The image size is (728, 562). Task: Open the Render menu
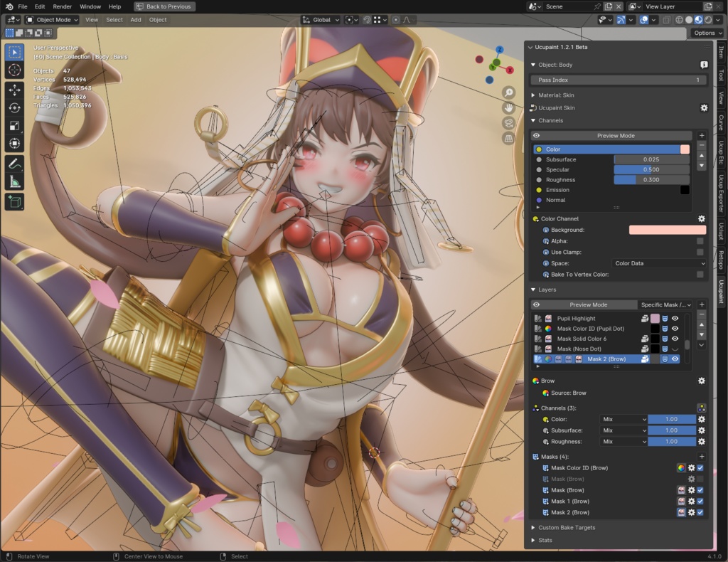coord(62,6)
